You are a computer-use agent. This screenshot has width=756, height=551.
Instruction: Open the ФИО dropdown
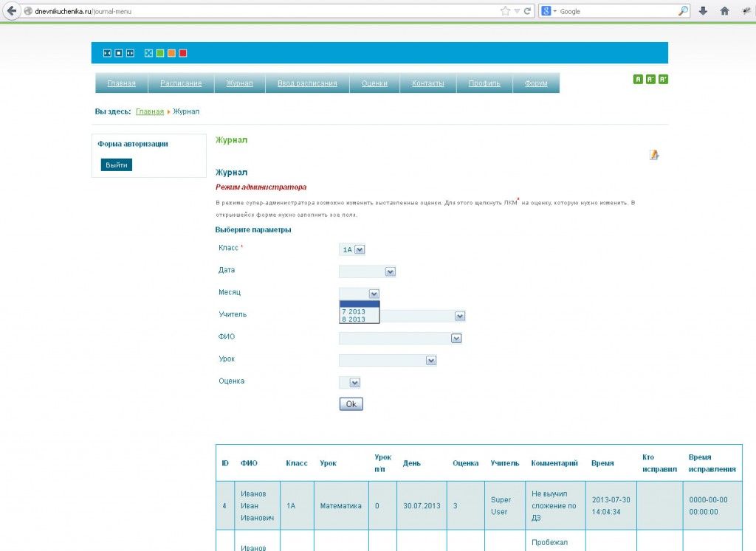400,338
